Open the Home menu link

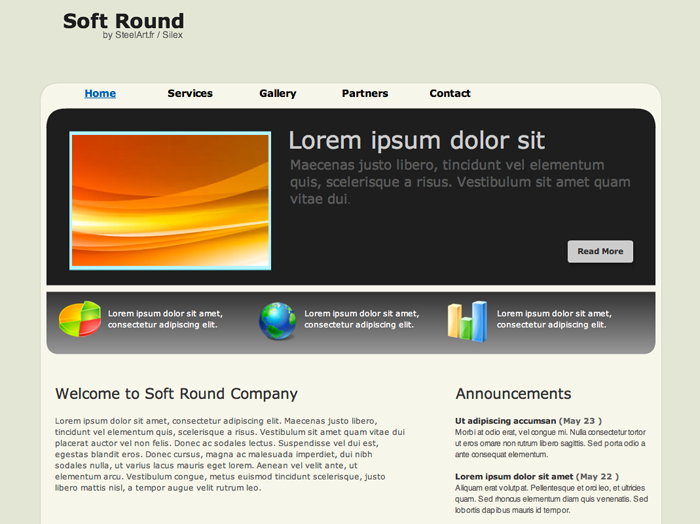(100, 93)
